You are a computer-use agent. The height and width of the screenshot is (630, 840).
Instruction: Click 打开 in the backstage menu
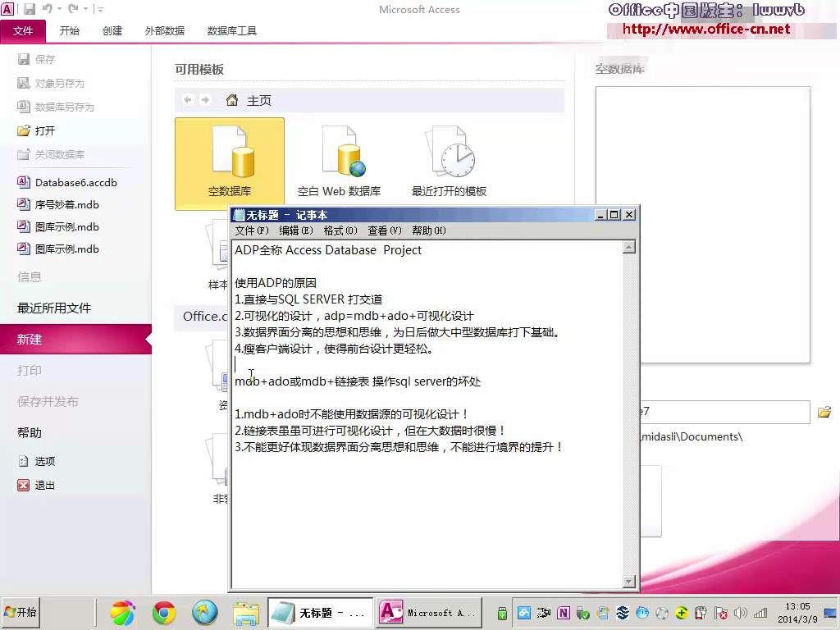36,130
